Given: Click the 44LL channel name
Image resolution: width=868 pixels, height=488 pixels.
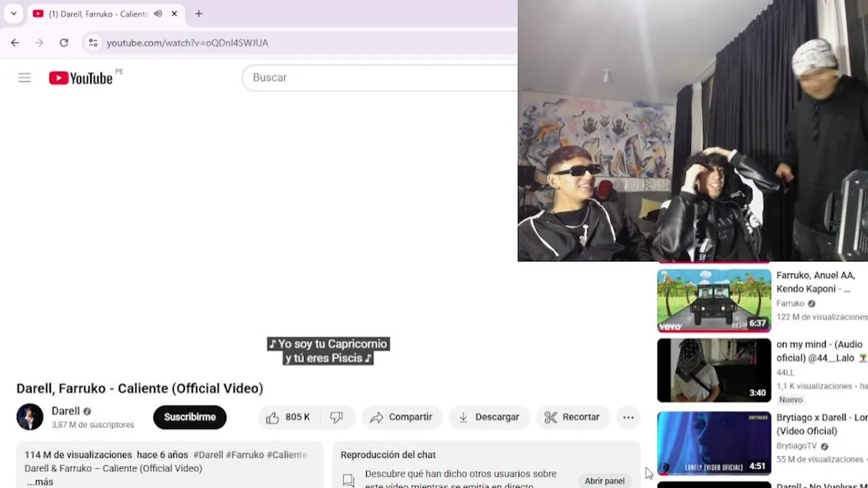Looking at the screenshot, I should (785, 373).
